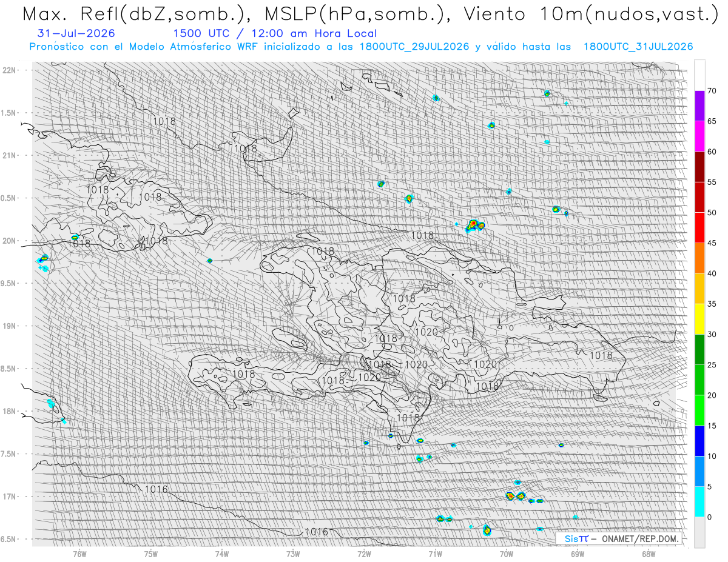Click the '18N' latitude axis label
This screenshot has height=562, width=728.
click(10, 411)
